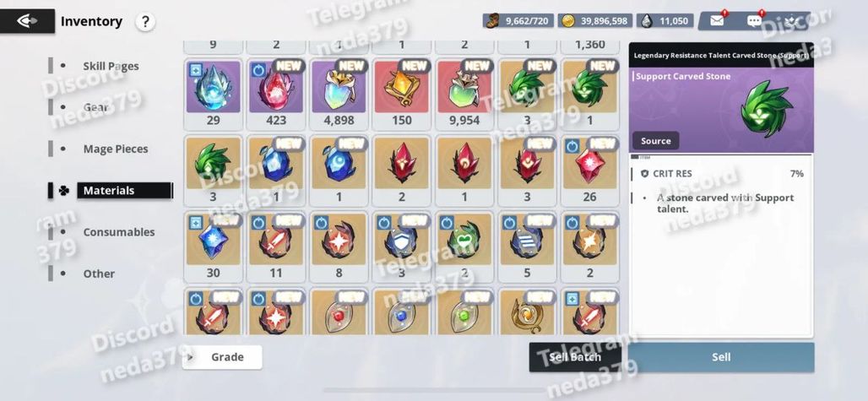Open the Mage Pieces category
The width and height of the screenshot is (868, 401).
click(115, 149)
